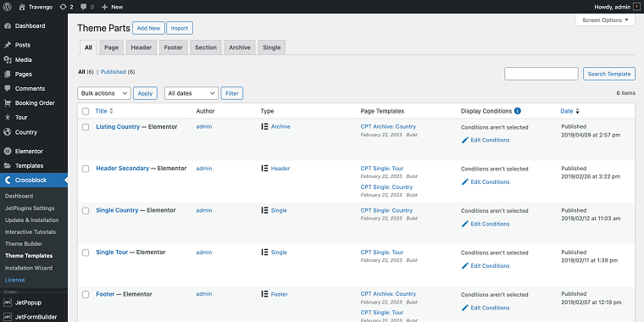Click the Media icon in sidebar
644x322 pixels.
coord(8,59)
